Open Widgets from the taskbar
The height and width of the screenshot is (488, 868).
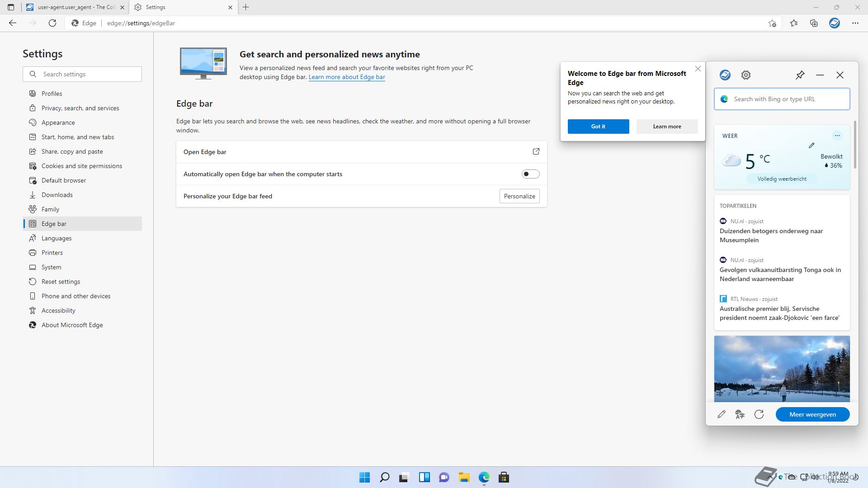click(x=425, y=477)
